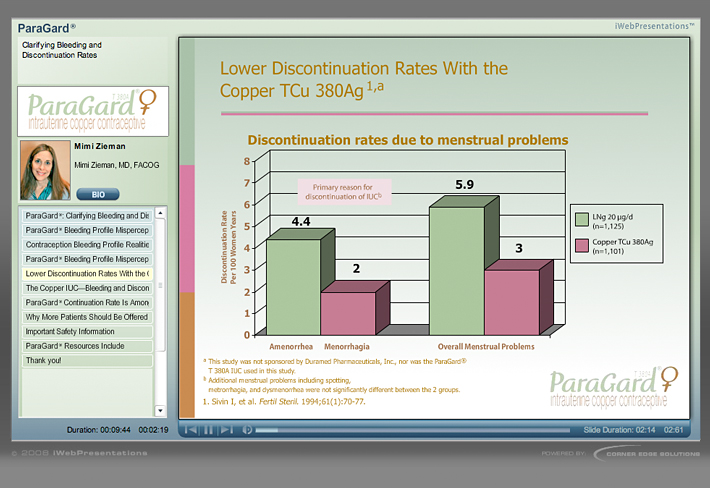The width and height of the screenshot is (710, 488).
Task: Click the slide progress bar
Action: [x=413, y=430]
